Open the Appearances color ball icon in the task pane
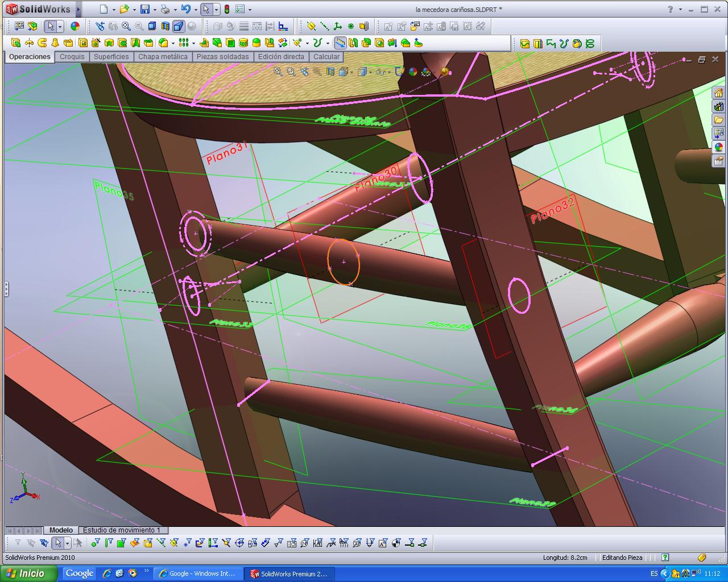 [718, 147]
